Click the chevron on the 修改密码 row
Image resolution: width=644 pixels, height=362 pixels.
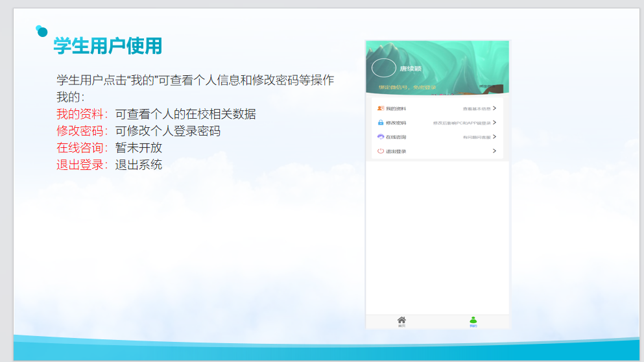(x=495, y=123)
